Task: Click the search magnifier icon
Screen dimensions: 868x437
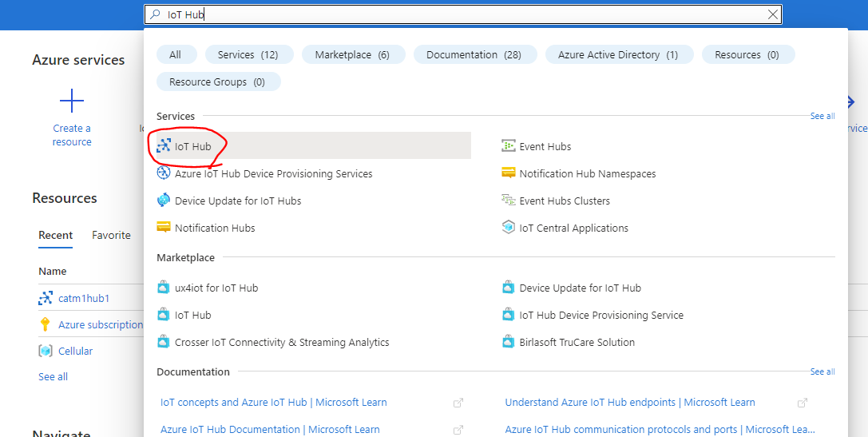Action: [x=156, y=15]
